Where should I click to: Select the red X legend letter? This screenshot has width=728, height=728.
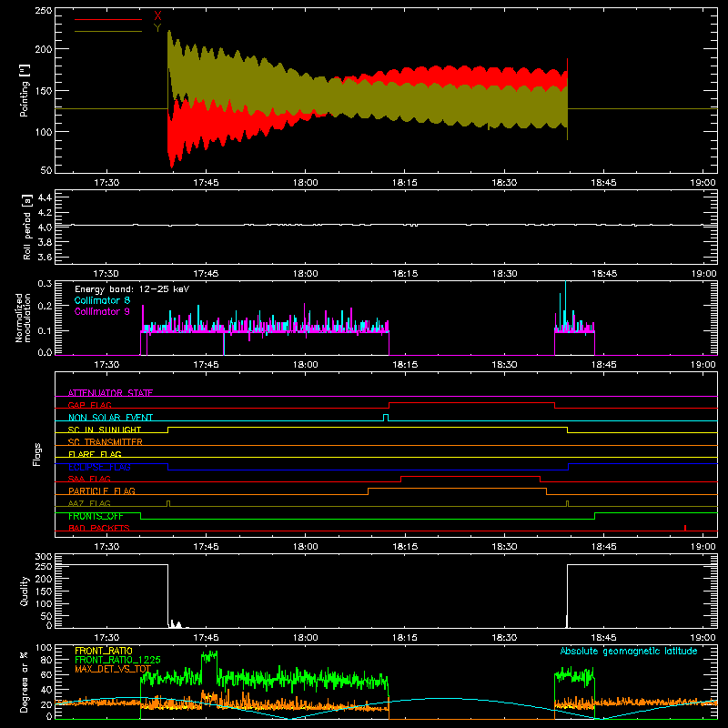pyautogui.click(x=157, y=16)
